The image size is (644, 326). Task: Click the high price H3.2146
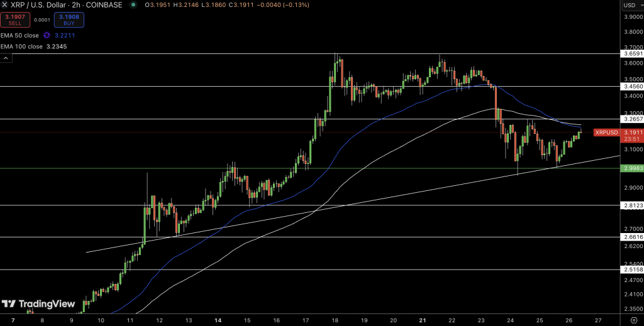coord(186,5)
